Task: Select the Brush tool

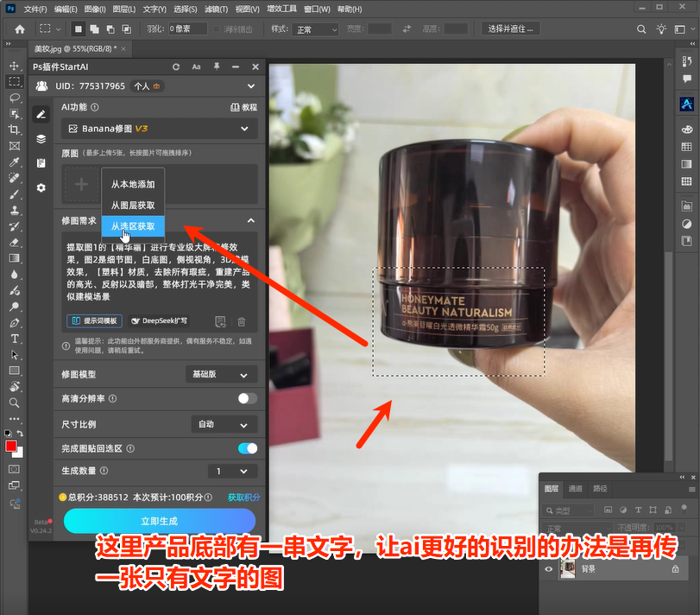Action: pyautogui.click(x=15, y=193)
